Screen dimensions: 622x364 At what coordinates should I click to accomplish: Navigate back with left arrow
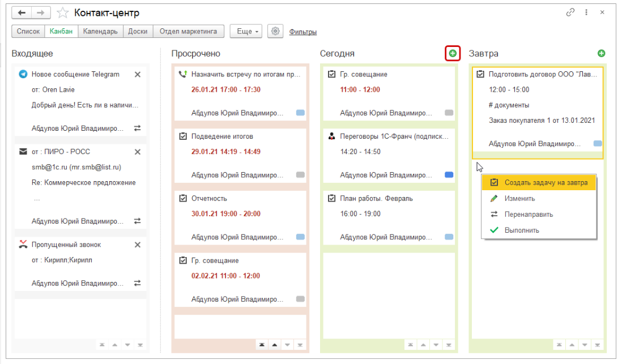22,12
